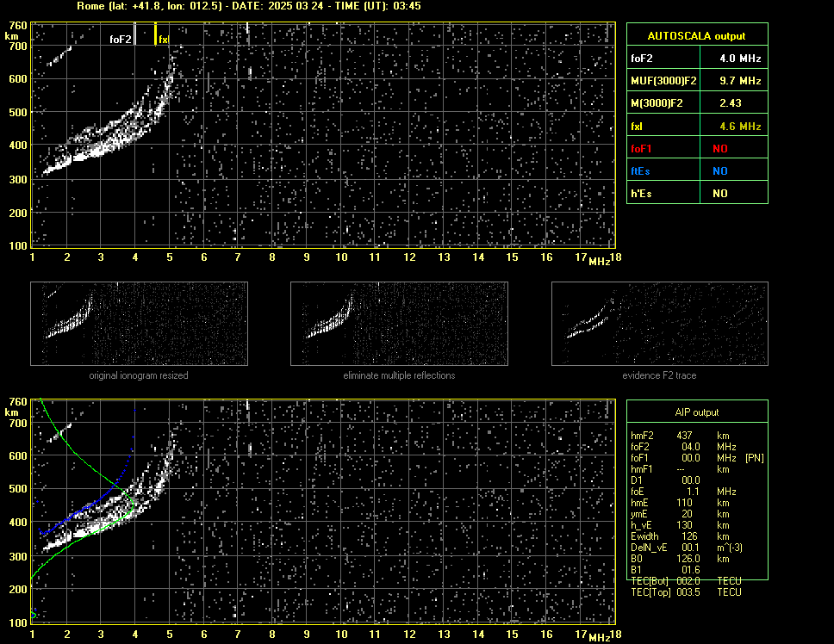Click the h'Es row label

pos(641,194)
